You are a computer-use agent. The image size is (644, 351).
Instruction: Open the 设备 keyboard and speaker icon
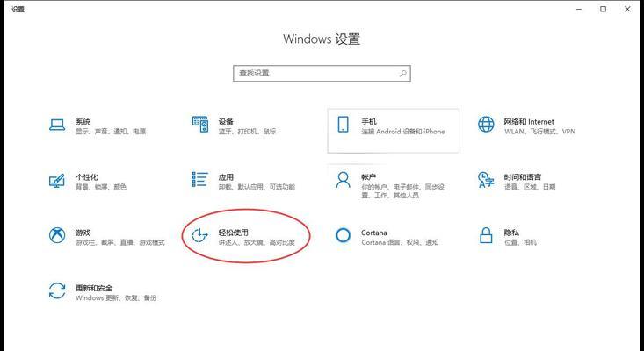200,125
